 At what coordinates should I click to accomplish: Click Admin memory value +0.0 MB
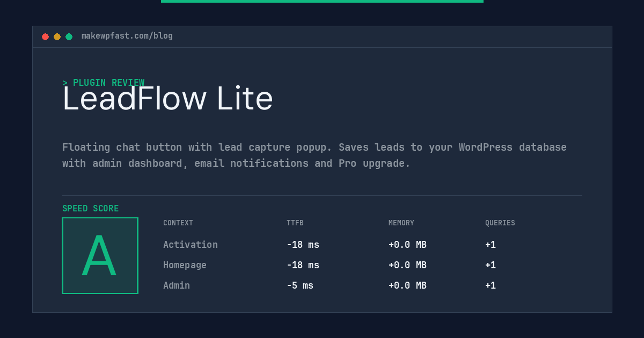(407, 285)
